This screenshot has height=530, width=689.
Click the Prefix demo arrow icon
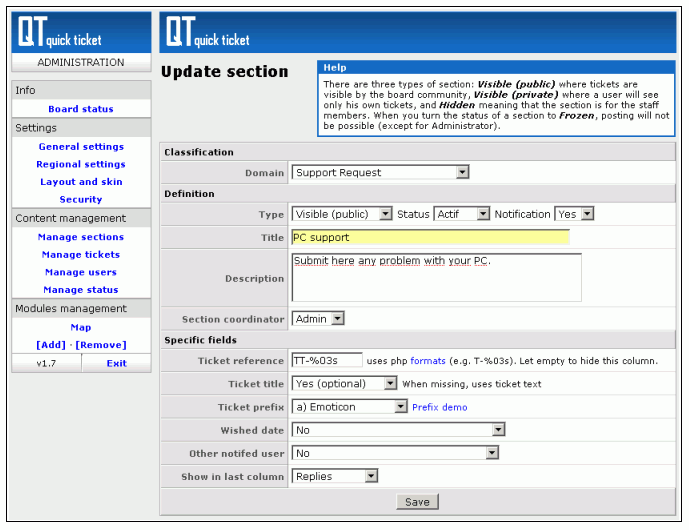click(x=402, y=407)
